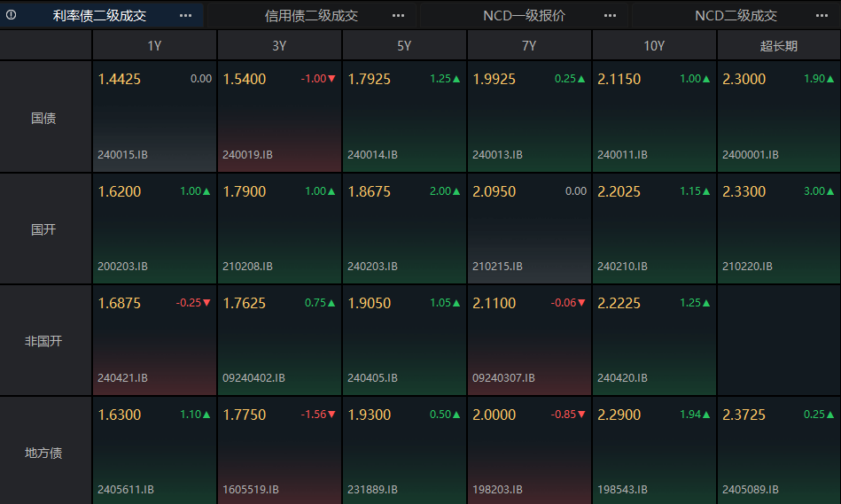This screenshot has height=504, width=841.
Task: Select the 国开 row label
Action: (43, 229)
